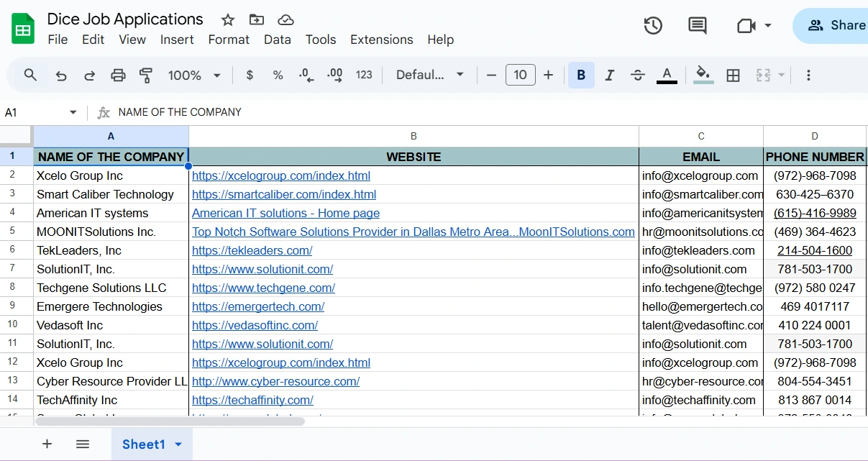Viewport: 868px width, 461px height.
Task: Click the horizontal scrollbar thumb
Action: coord(170,421)
